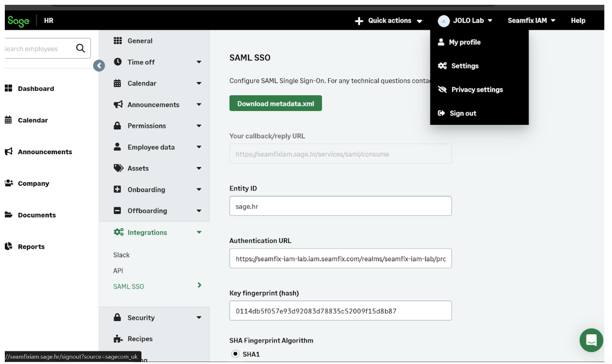Click the General grid icon in settings menu
The width and height of the screenshot is (612, 364).
coord(118,41)
